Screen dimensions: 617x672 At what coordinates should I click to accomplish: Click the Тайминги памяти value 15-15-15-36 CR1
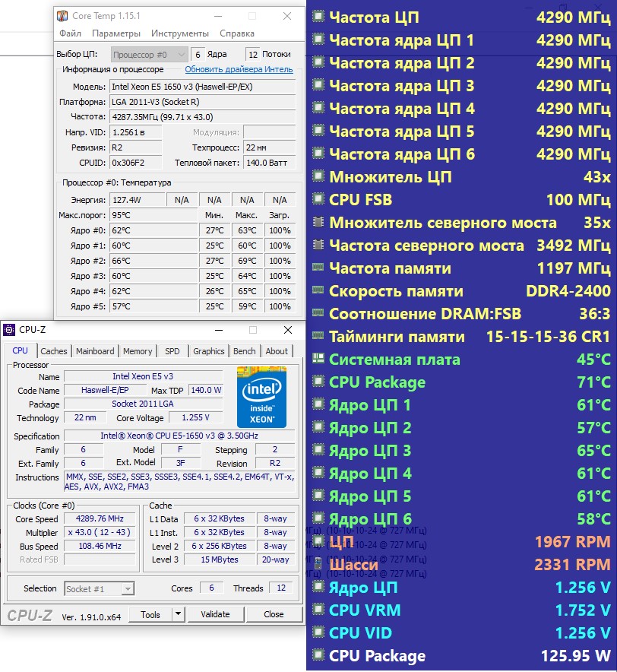[548, 337]
